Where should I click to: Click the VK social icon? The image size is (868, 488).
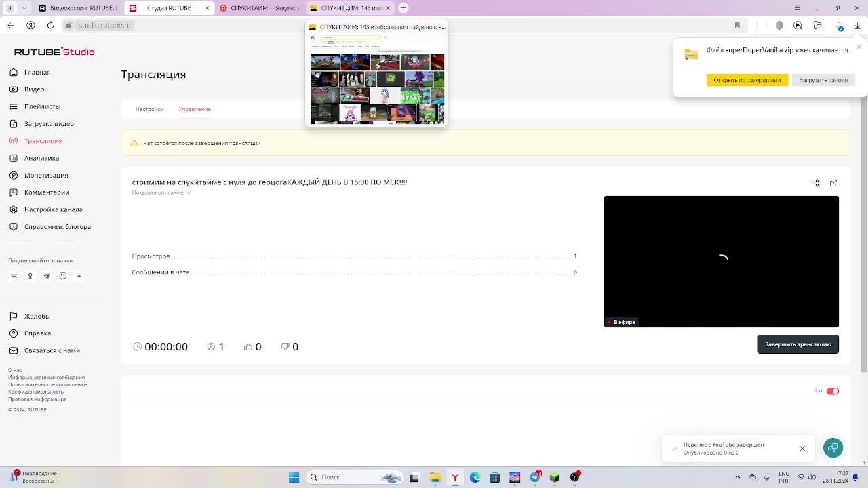pos(14,276)
